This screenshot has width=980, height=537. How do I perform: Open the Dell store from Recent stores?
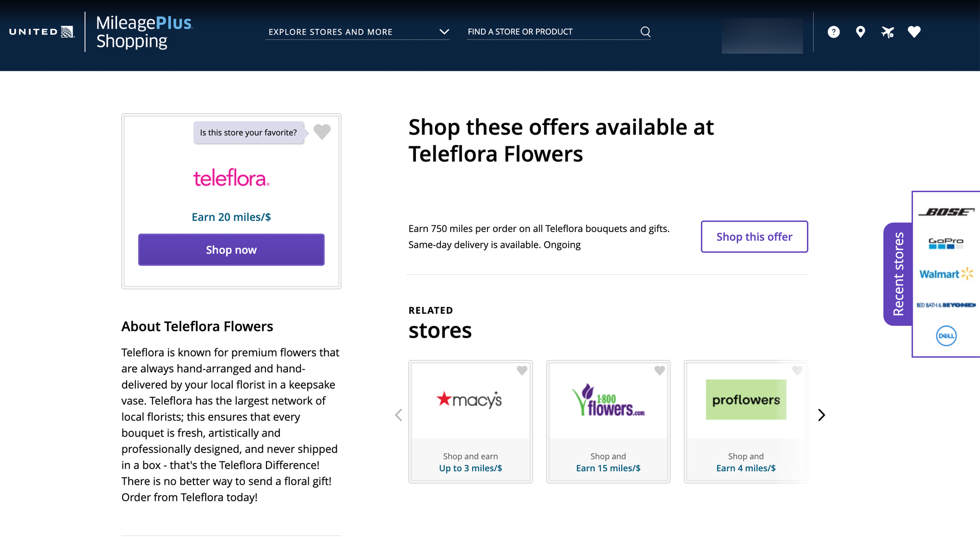coord(946,336)
